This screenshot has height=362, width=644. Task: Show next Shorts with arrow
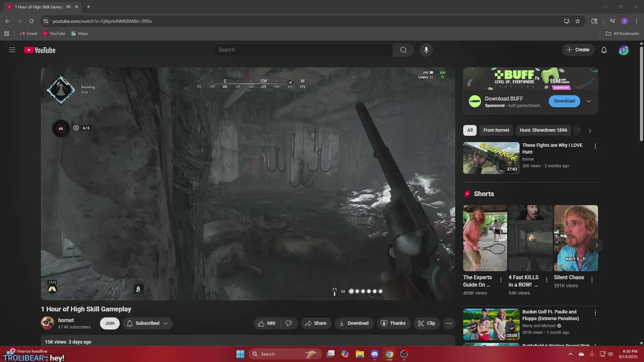(596, 245)
